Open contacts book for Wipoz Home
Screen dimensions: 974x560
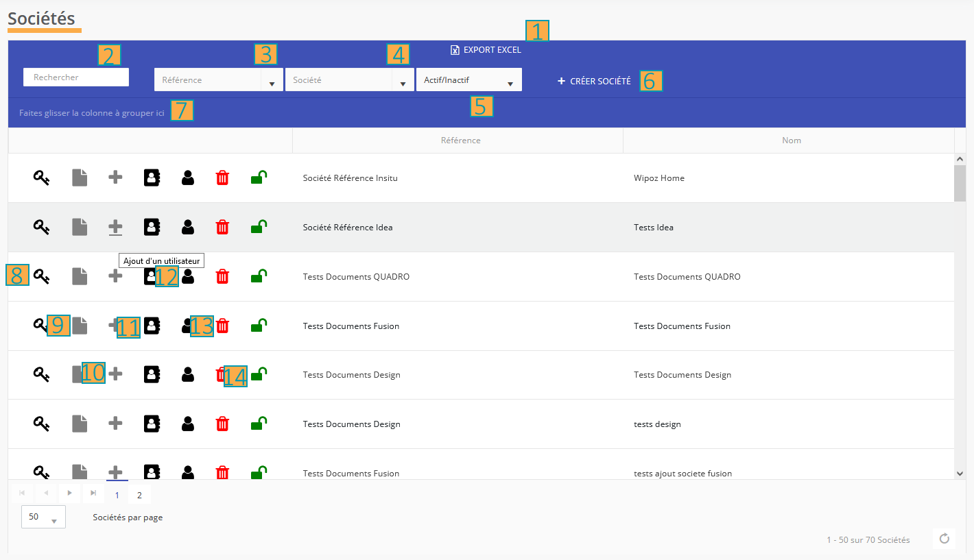pyautogui.click(x=152, y=178)
